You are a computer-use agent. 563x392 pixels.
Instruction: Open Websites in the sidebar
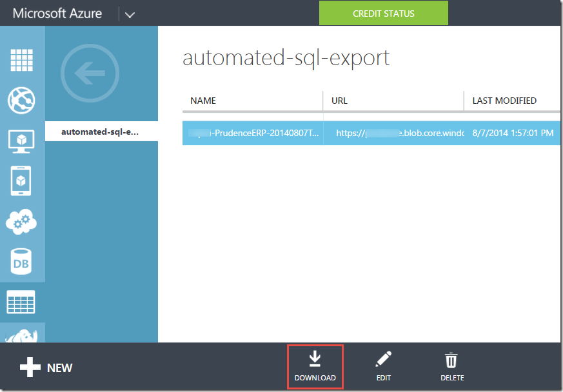21,101
